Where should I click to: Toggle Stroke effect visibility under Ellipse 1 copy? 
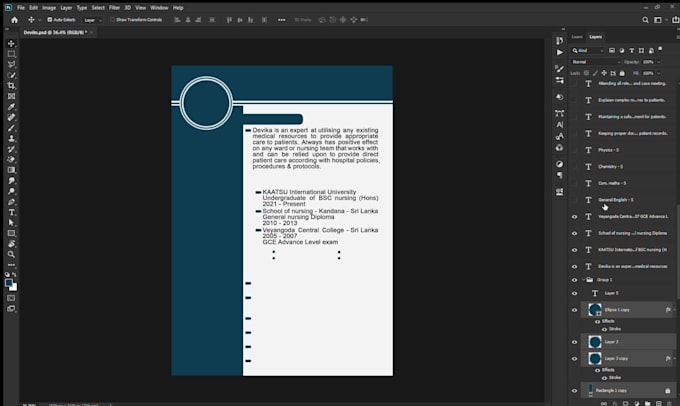[604, 329]
